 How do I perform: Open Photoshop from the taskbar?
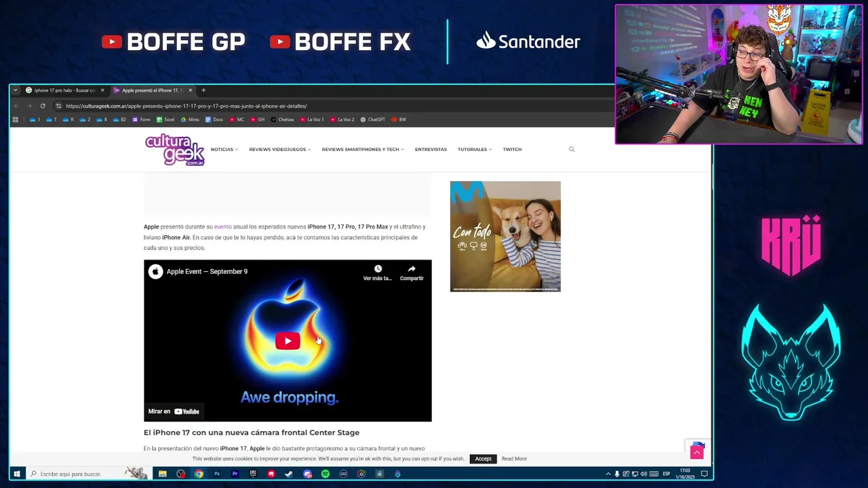point(217,474)
